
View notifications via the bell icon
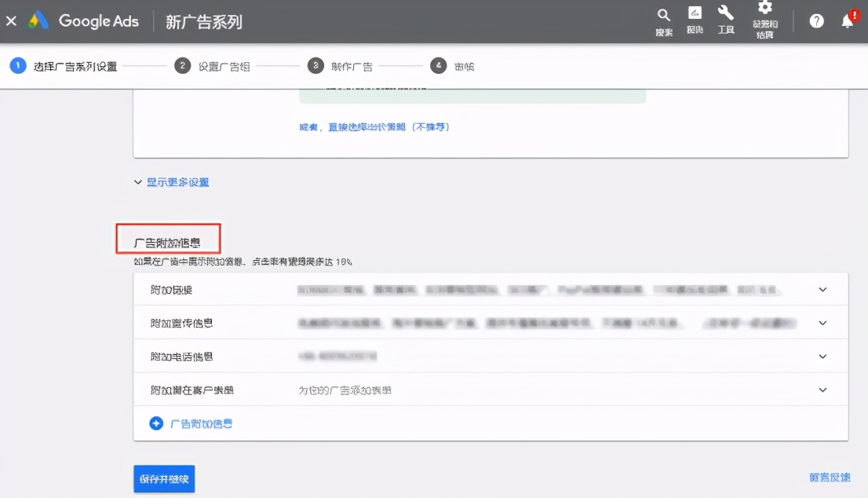click(848, 20)
